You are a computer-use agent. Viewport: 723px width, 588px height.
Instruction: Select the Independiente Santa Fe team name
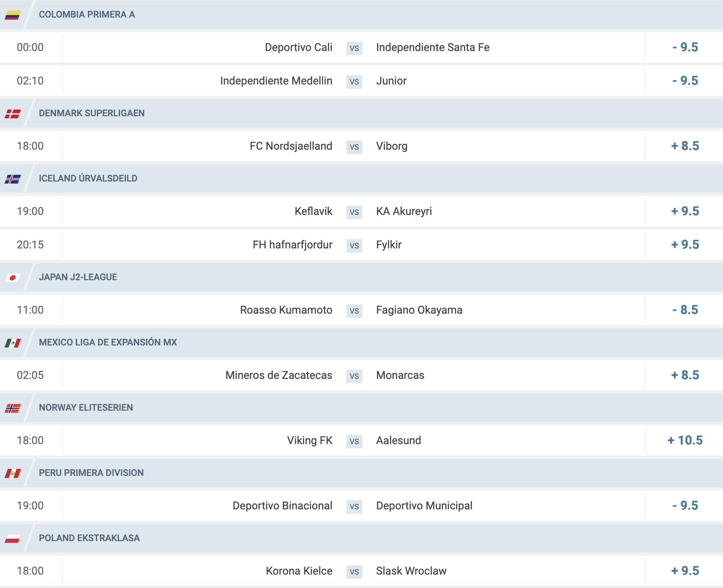pos(433,47)
